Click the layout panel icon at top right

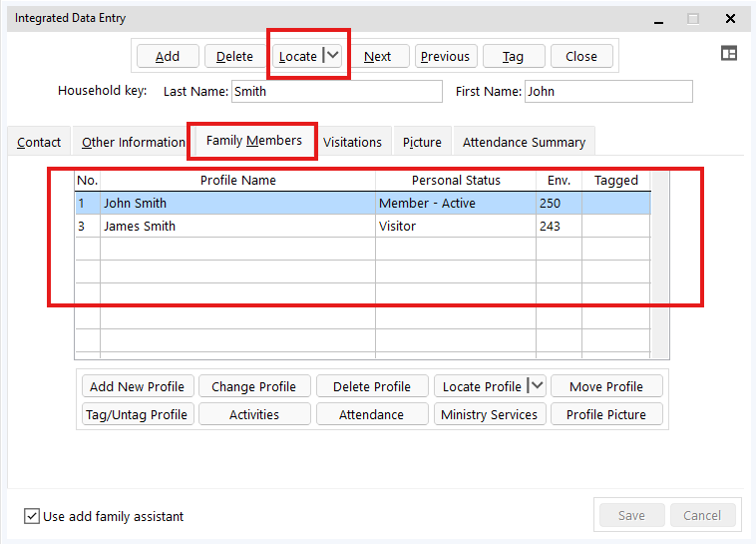tap(729, 54)
